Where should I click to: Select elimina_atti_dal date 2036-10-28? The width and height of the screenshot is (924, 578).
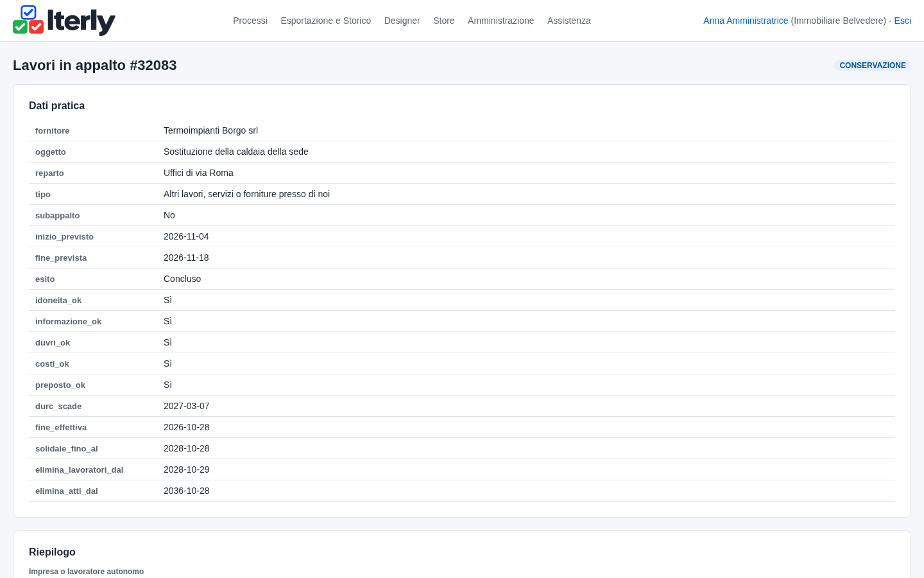coord(187,491)
